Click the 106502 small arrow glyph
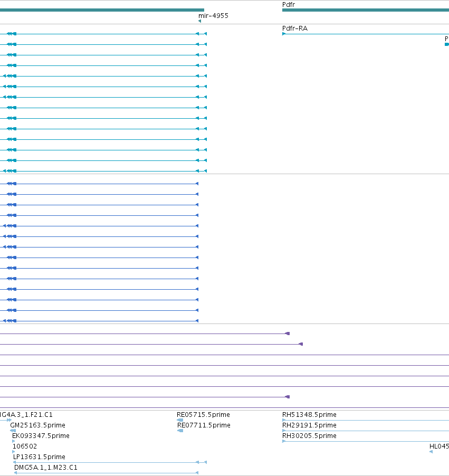This screenshot has height=476, width=449. point(13,452)
